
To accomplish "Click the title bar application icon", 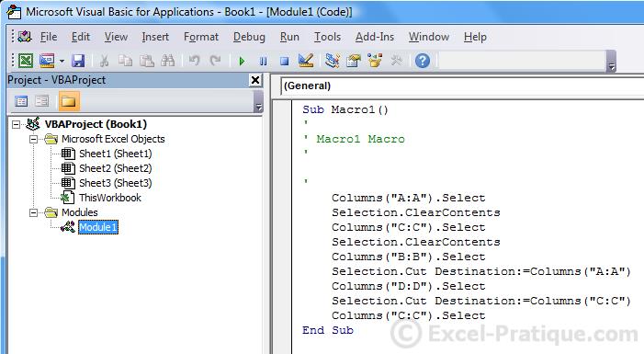I will pos(15,12).
